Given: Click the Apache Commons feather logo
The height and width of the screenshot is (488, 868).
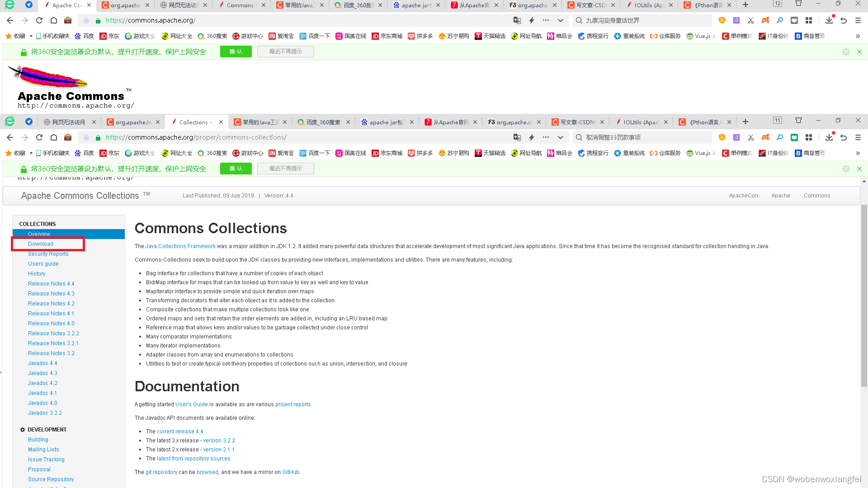Looking at the screenshot, I should point(47,76).
